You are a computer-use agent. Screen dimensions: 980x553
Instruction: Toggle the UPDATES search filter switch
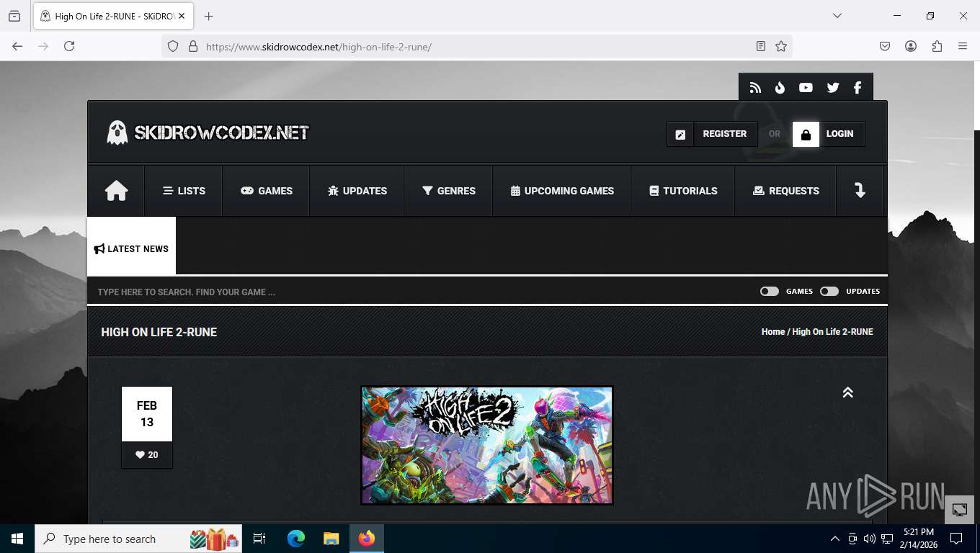coord(829,292)
